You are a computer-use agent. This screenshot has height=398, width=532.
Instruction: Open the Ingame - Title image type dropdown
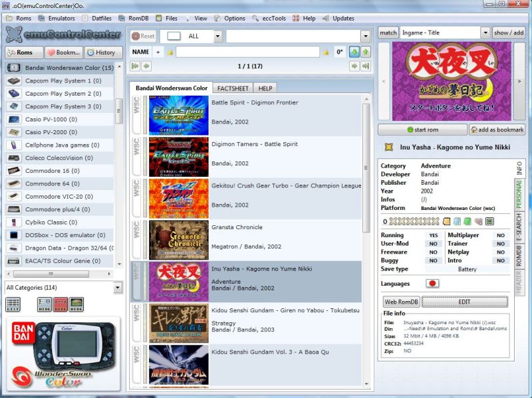click(x=485, y=33)
